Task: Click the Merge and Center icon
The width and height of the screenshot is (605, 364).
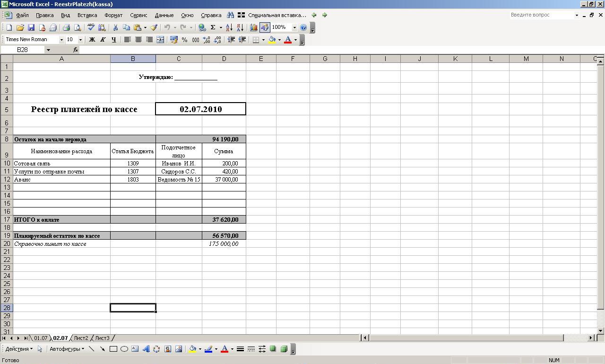Action: pos(160,40)
